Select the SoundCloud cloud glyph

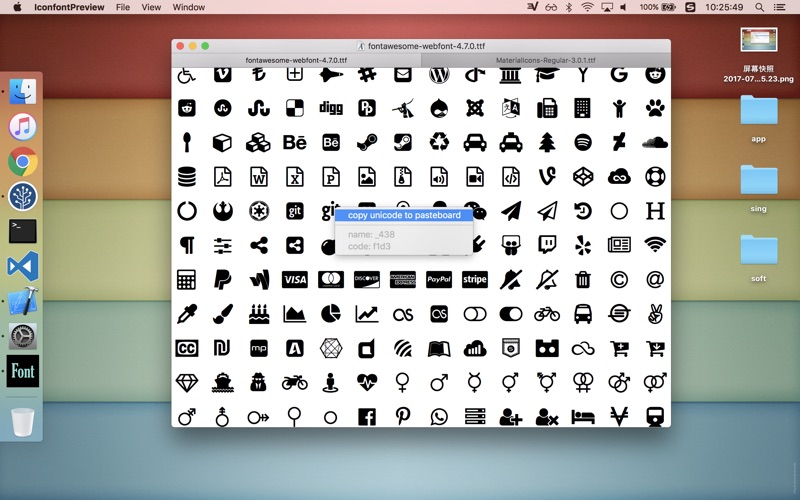tap(655, 142)
